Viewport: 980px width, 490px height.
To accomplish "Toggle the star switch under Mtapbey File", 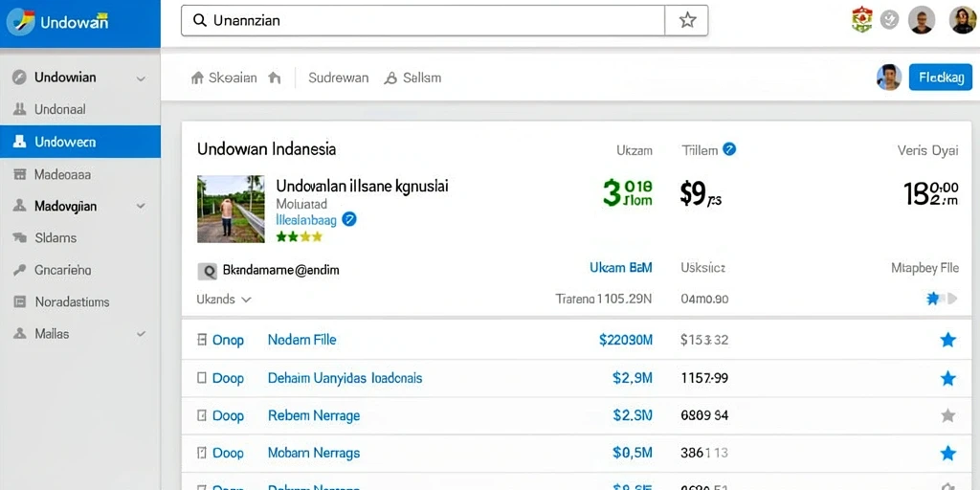I will tap(941, 299).
